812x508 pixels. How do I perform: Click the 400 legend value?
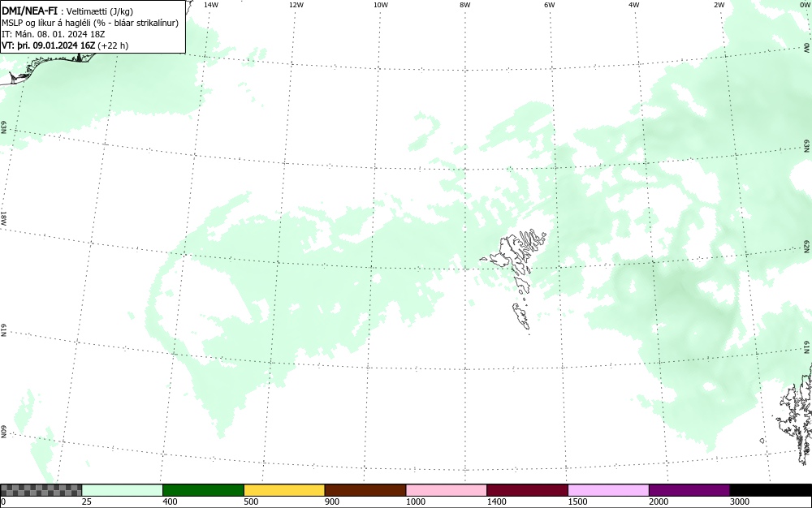click(x=170, y=502)
